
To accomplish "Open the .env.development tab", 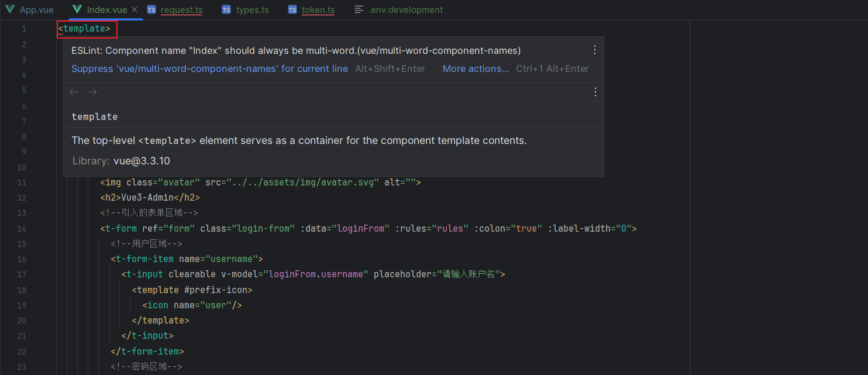I will coord(405,10).
